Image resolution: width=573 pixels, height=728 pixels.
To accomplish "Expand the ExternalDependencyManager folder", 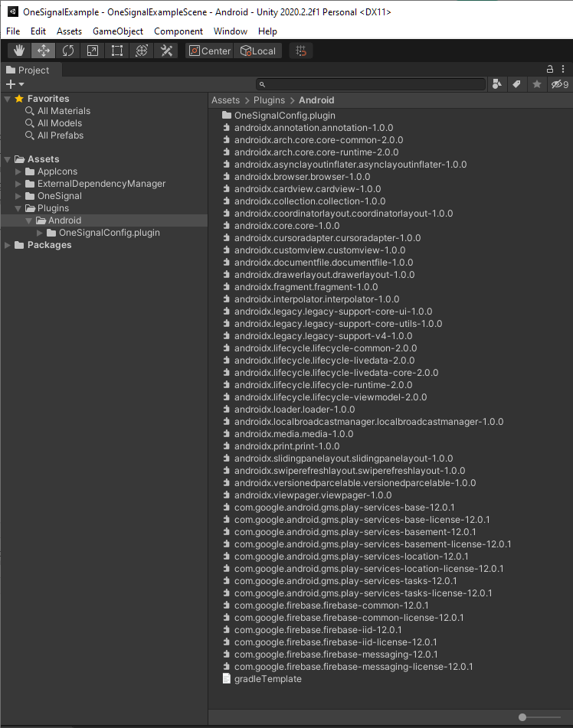I will click(18, 184).
